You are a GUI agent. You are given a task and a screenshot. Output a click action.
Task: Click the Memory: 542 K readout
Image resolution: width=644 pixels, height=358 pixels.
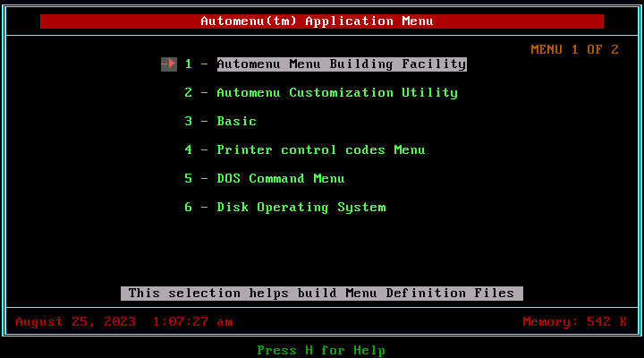tap(574, 322)
